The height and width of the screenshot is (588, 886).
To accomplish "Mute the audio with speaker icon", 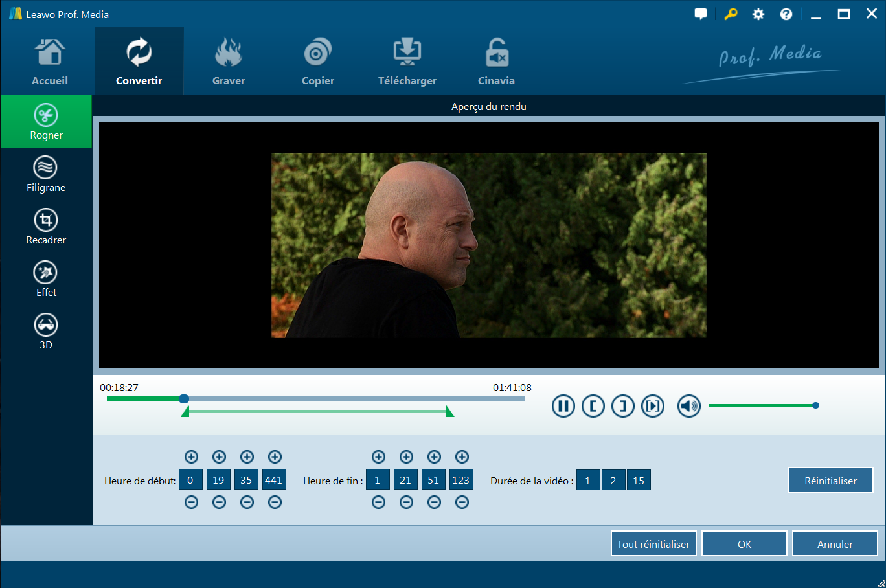I will coord(688,406).
